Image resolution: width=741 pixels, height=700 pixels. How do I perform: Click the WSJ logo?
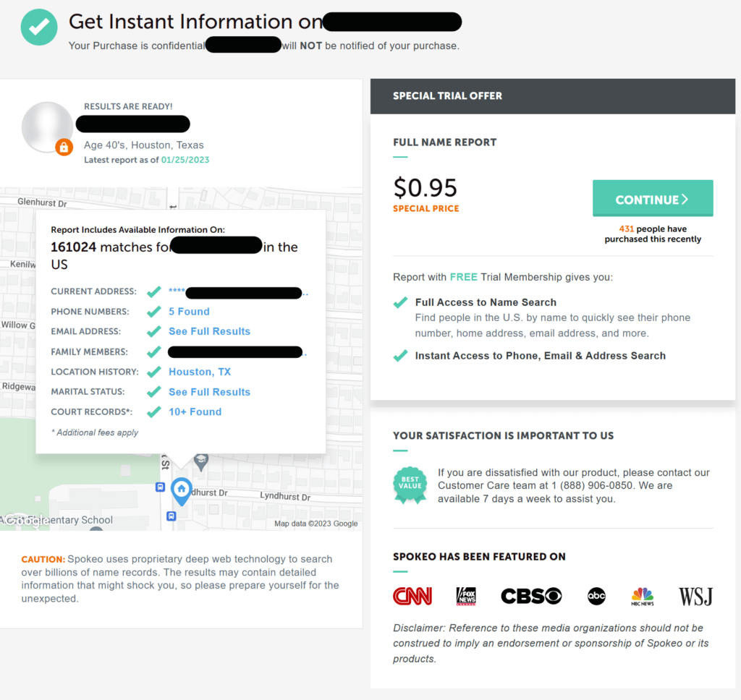[x=695, y=596]
